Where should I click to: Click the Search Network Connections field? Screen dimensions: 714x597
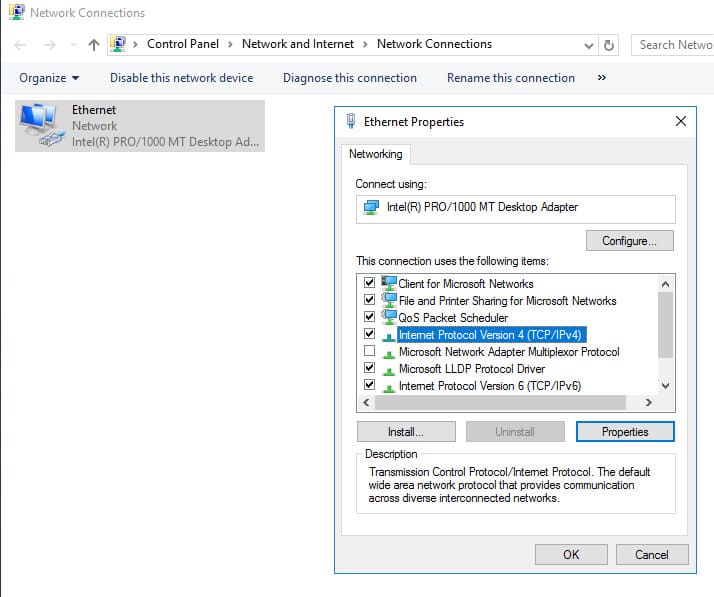pos(674,45)
